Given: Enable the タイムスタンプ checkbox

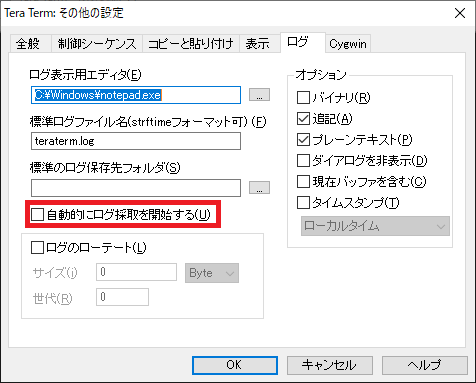Looking at the screenshot, I should pos(303,203).
